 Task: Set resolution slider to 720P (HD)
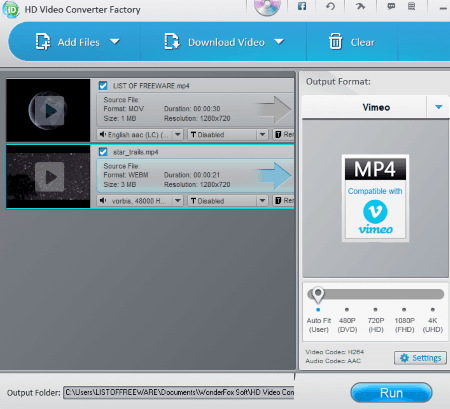pyautogui.click(x=376, y=310)
